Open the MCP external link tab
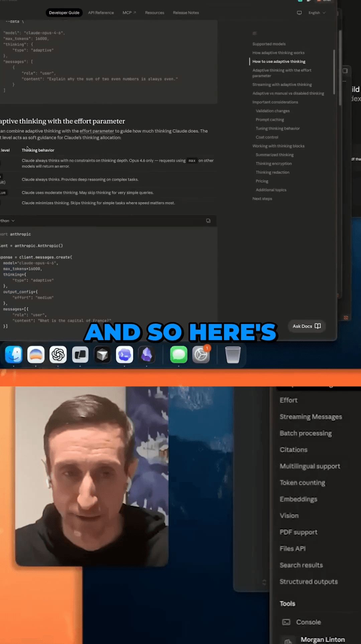The height and width of the screenshot is (644, 361). 129,13
